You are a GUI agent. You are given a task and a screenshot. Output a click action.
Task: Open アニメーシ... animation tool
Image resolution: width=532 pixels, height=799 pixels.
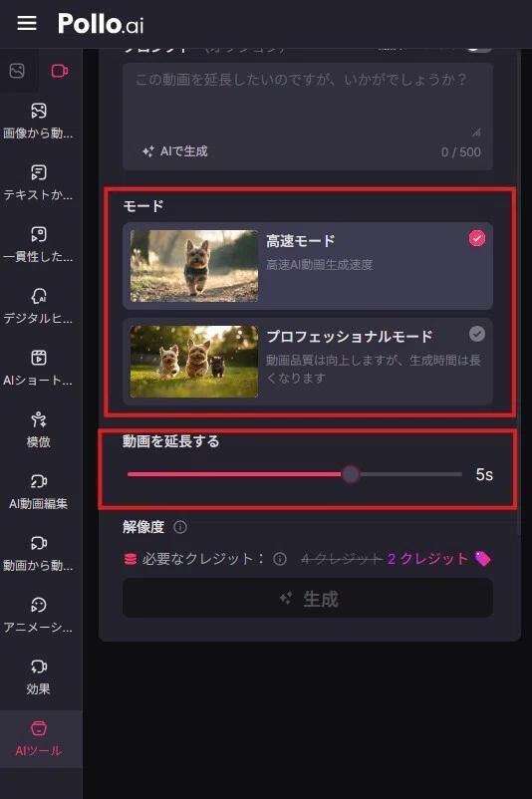coord(38,615)
